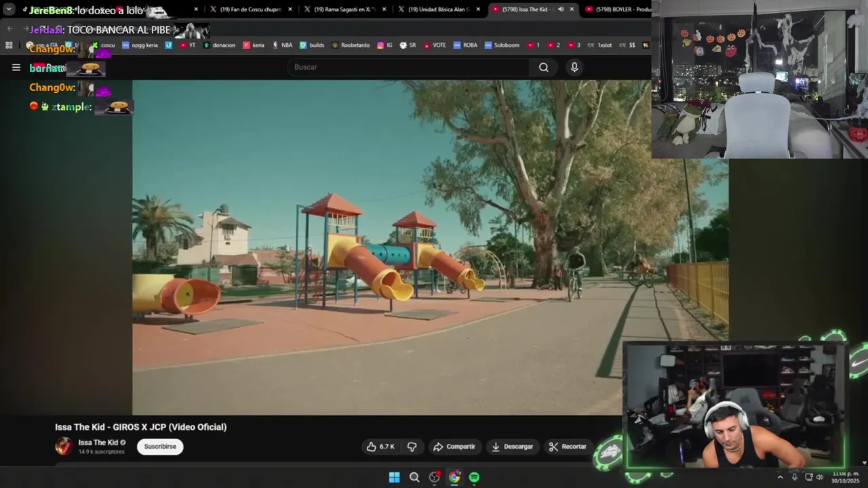The image size is (868, 488).
Task: Open Spotify from the taskbar
Action: 474,477
